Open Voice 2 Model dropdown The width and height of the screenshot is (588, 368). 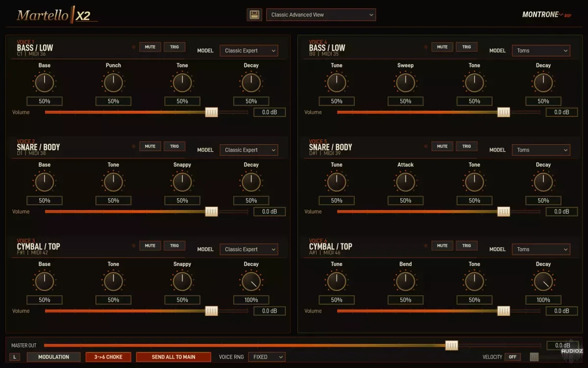[249, 150]
